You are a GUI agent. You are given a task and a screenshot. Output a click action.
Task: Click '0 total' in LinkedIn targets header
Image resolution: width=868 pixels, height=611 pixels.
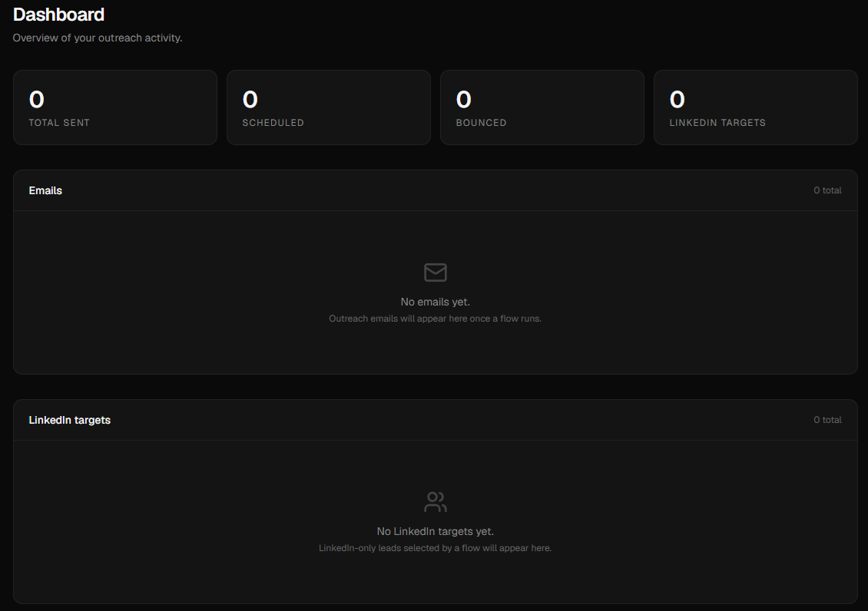[x=827, y=420]
